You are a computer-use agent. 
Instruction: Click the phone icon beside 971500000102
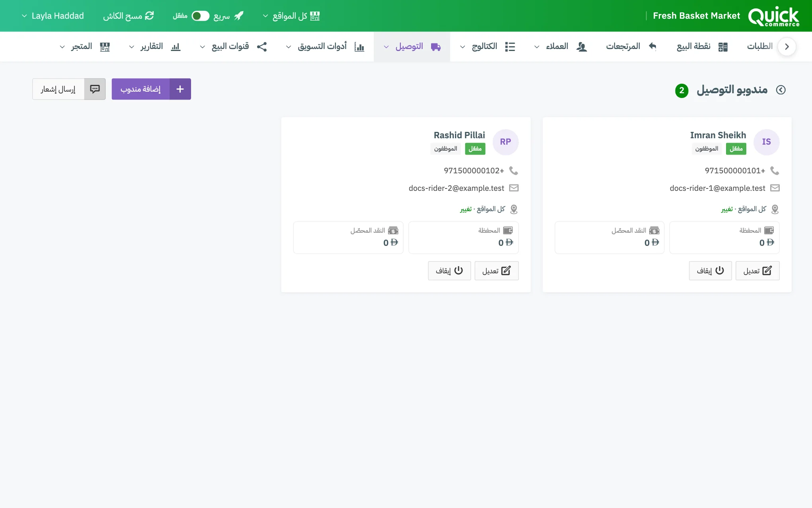(x=514, y=171)
